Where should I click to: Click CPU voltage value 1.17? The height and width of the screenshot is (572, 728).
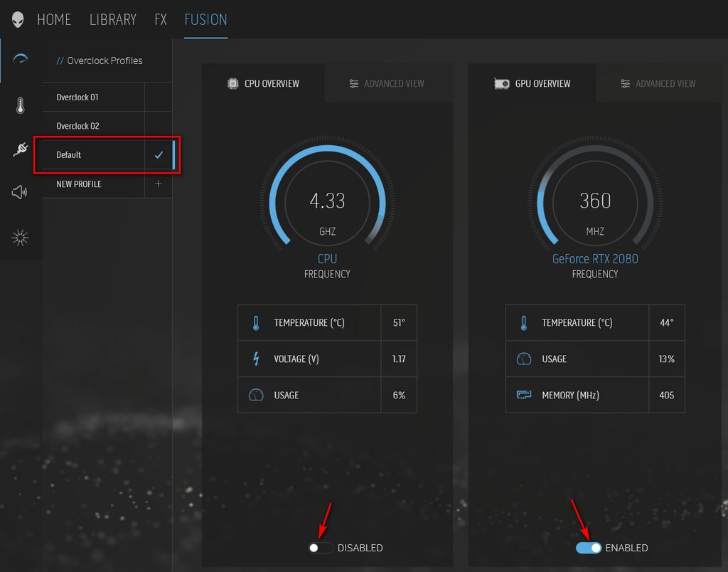[399, 359]
